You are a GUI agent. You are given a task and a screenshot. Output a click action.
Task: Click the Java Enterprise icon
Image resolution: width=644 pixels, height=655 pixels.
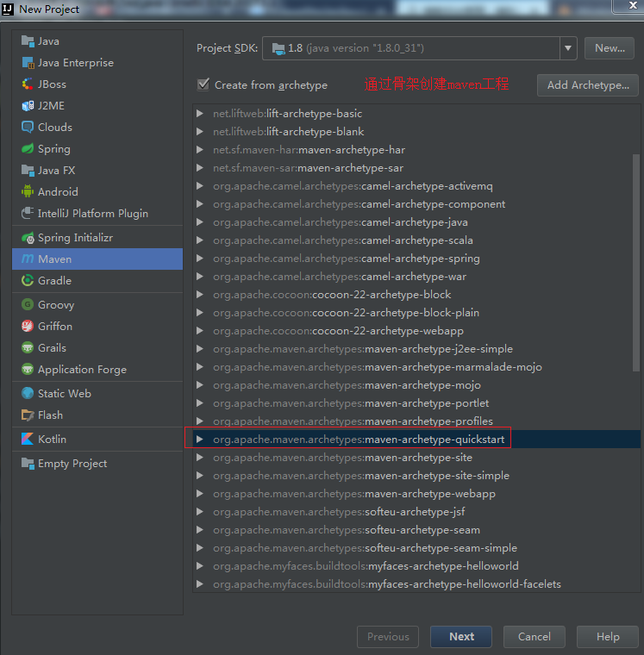tap(28, 63)
